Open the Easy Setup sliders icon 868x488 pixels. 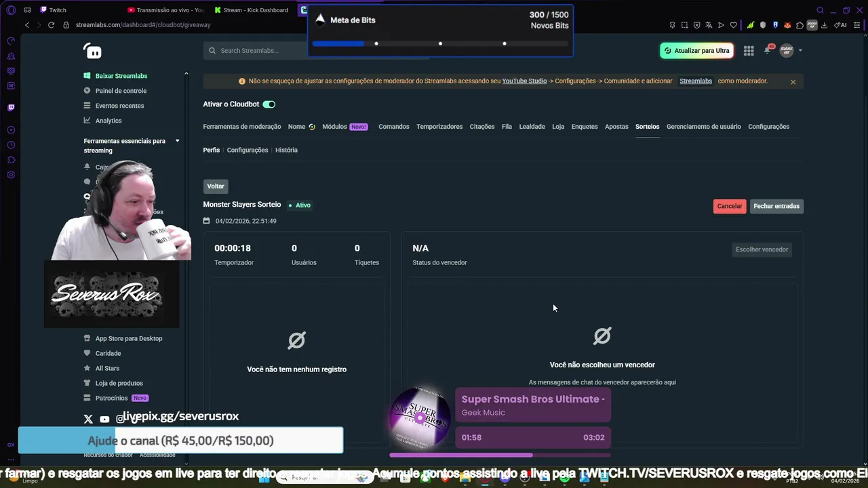[x=855, y=25]
